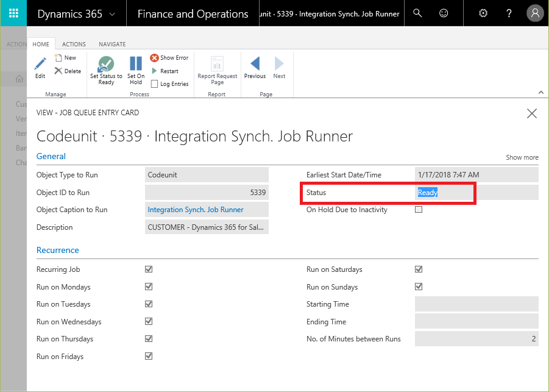Go to the Previous record
The height and width of the screenshot is (392, 549).
[255, 68]
